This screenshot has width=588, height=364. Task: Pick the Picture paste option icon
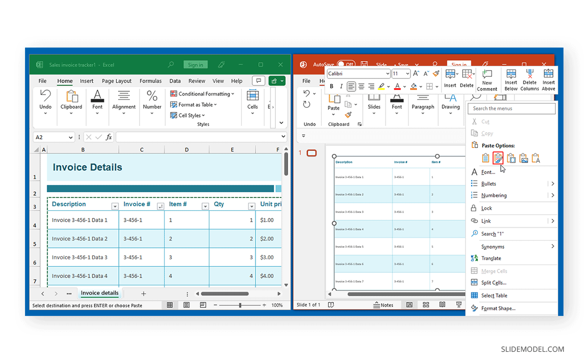524,158
